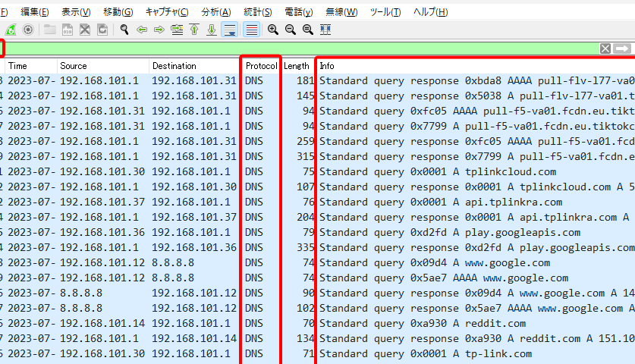Select the response 0x5ae7 AAAA from 8.8.8.8
The image size is (635, 364).
click(x=317, y=309)
